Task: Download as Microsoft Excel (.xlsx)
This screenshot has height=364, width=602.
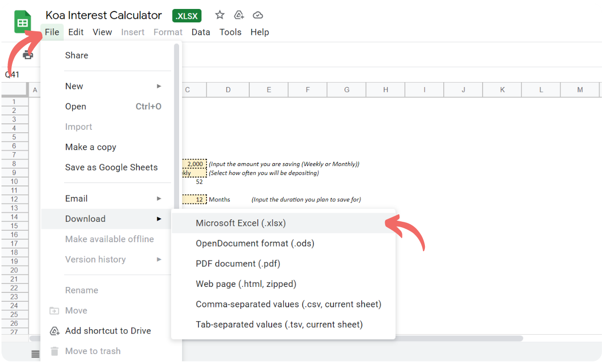Action: point(283,223)
